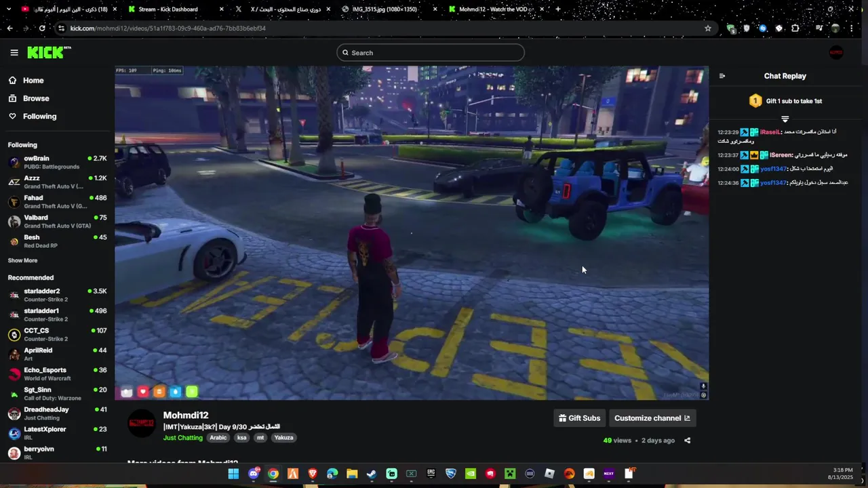Viewport: 868px width, 488px height.
Task: Launch Steam from the taskbar
Action: point(372,474)
